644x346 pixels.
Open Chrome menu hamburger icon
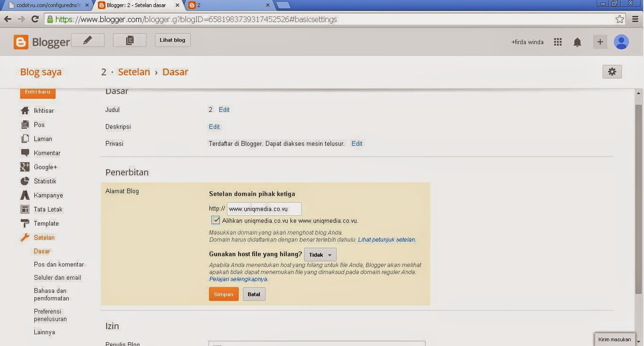click(x=635, y=19)
